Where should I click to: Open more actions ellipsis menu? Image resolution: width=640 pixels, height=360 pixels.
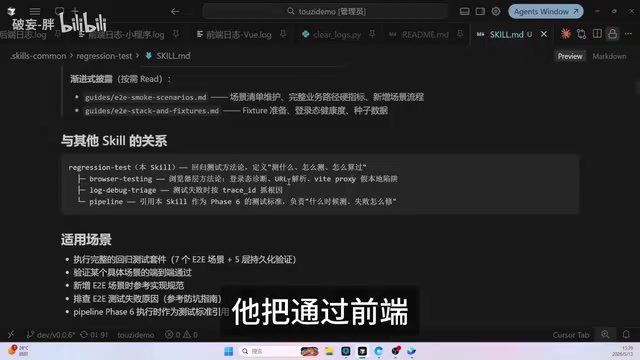628,34
